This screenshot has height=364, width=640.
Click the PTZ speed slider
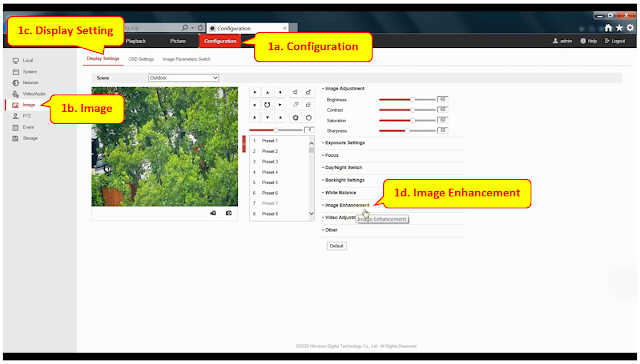coord(276,130)
